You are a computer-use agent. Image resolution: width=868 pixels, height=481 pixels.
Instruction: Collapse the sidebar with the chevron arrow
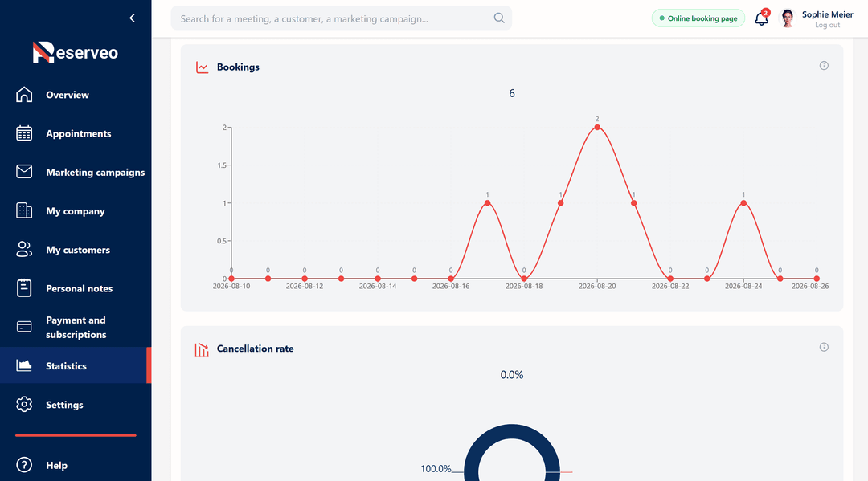coord(132,18)
